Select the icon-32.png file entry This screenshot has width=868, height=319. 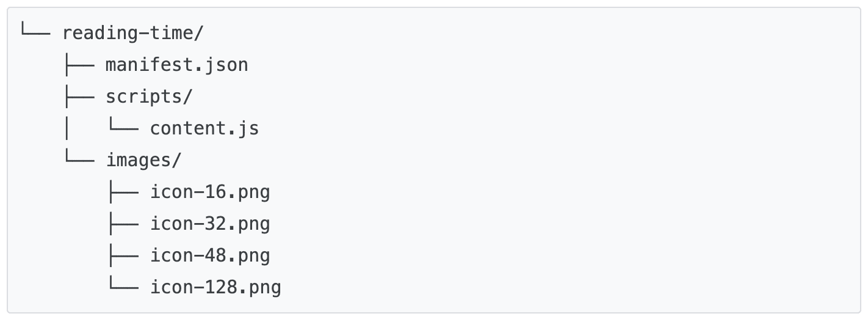pos(210,224)
